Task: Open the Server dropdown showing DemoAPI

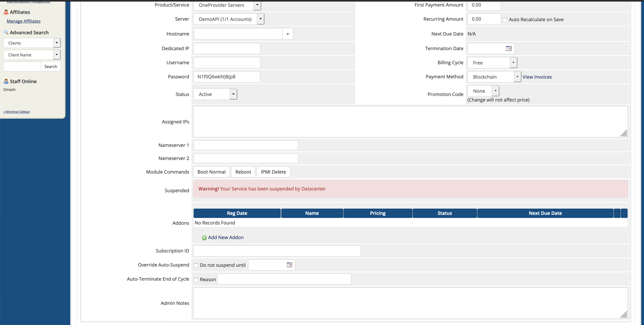Action: (x=260, y=19)
